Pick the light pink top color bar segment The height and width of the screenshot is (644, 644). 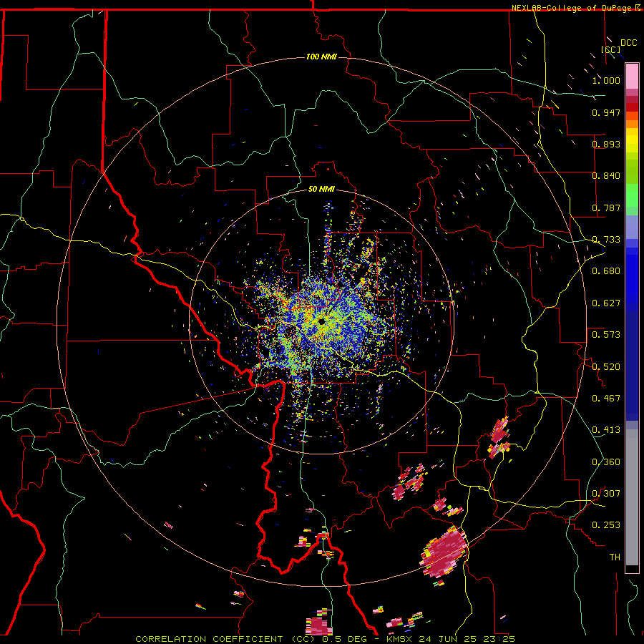click(x=632, y=77)
